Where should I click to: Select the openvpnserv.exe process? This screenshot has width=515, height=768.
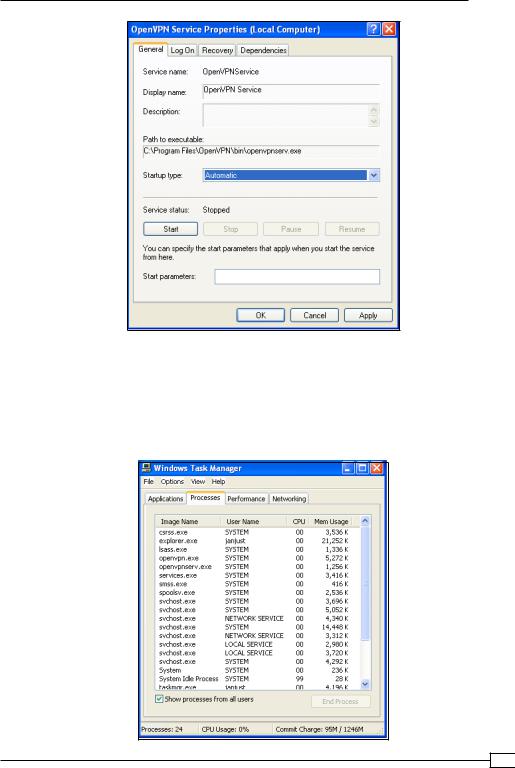point(257,567)
